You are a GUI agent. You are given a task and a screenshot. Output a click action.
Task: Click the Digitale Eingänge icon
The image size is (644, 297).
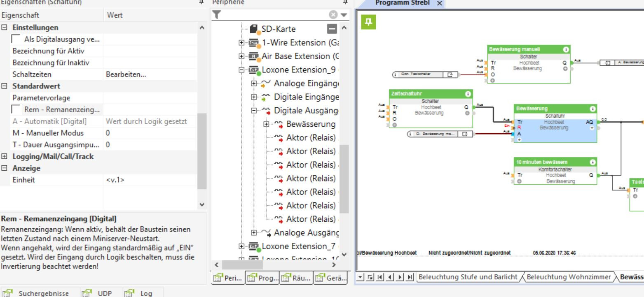pos(266,97)
